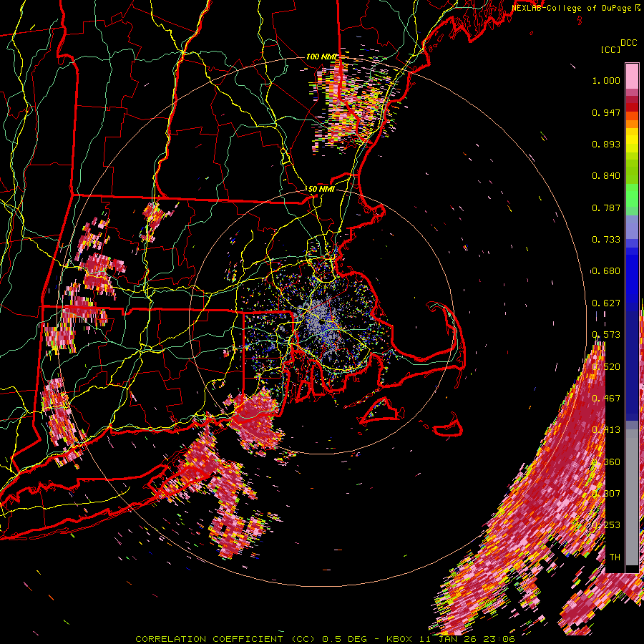The height and width of the screenshot is (644, 644).
Task: Click the CORRELATION COEFFICIENT (CC) caption text
Action: [225, 639]
